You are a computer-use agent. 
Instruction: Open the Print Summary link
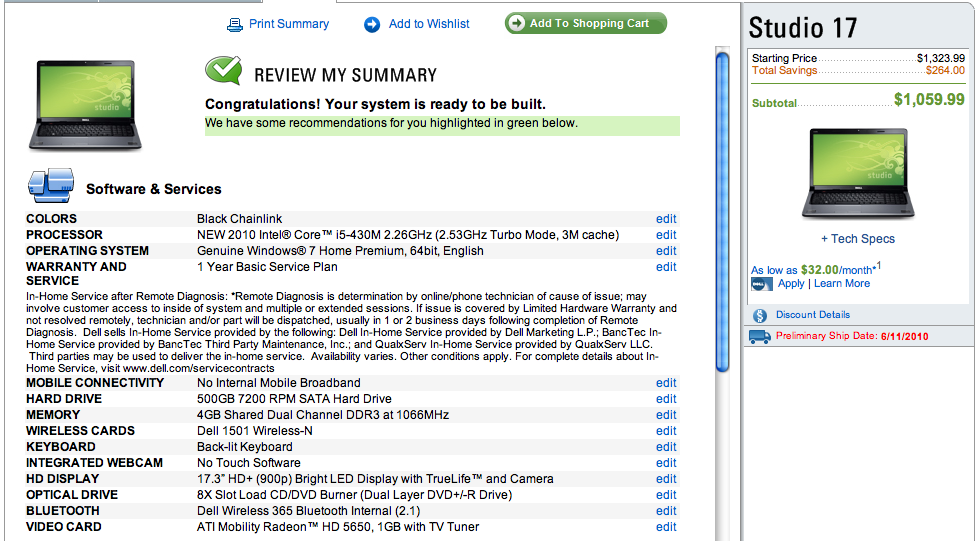[289, 24]
